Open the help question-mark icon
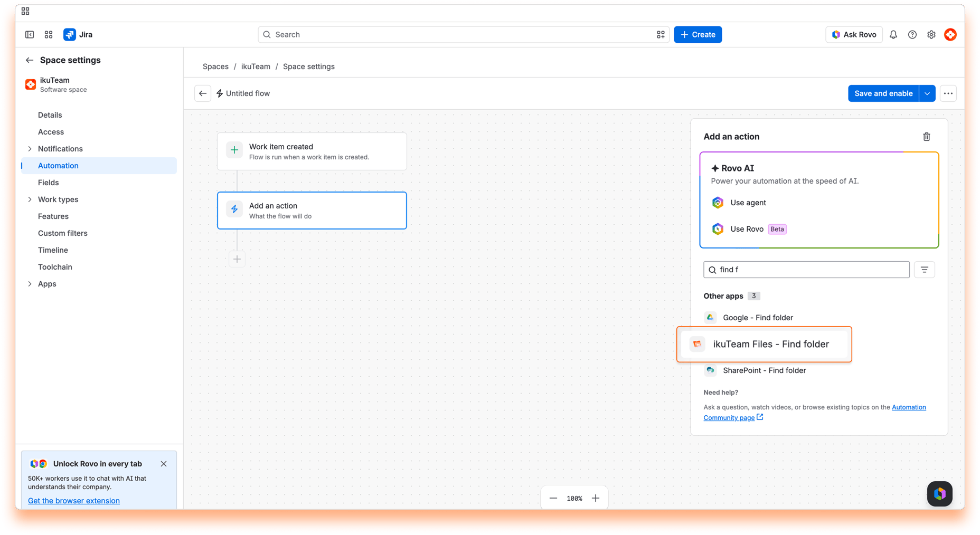 (x=912, y=35)
